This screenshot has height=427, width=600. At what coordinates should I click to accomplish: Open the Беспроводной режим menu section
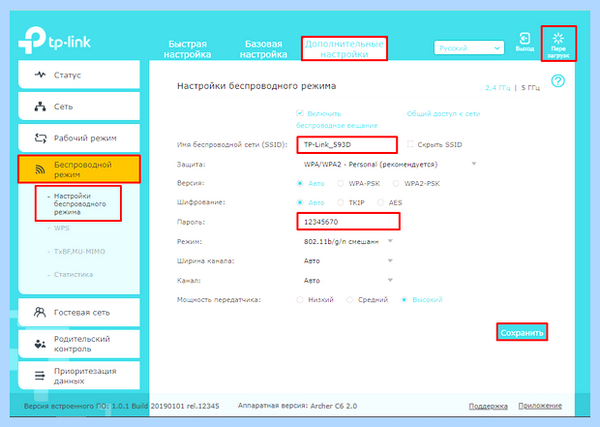click(79, 169)
